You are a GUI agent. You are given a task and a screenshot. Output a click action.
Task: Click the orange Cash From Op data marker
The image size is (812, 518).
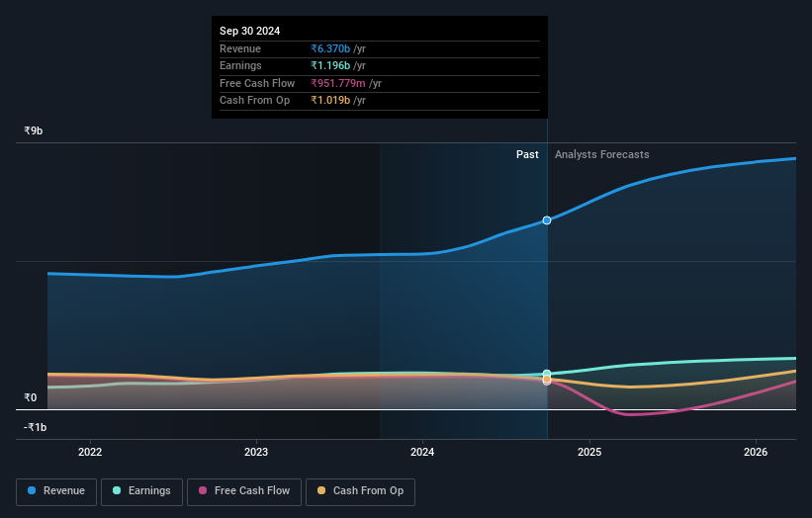pos(547,380)
